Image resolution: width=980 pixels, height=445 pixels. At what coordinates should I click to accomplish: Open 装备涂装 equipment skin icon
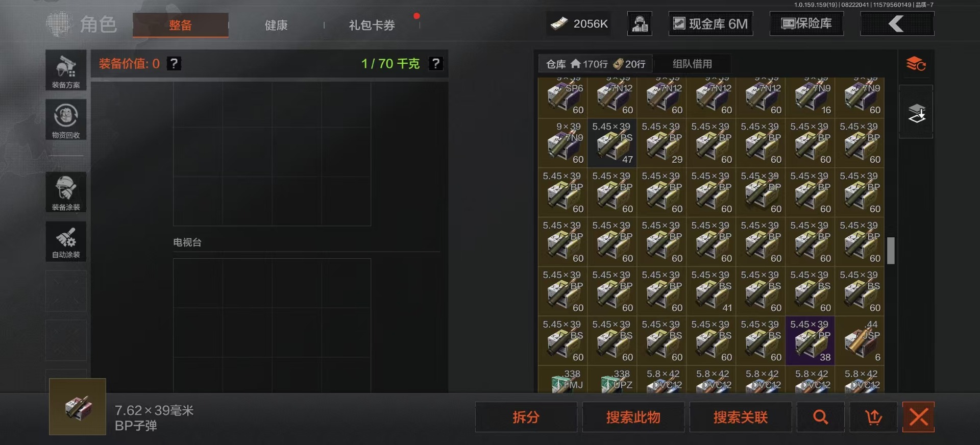click(x=66, y=192)
